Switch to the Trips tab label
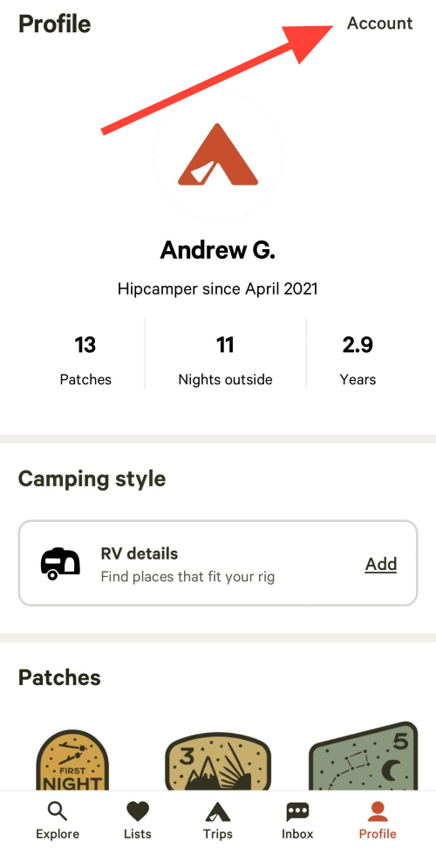 pyautogui.click(x=218, y=834)
